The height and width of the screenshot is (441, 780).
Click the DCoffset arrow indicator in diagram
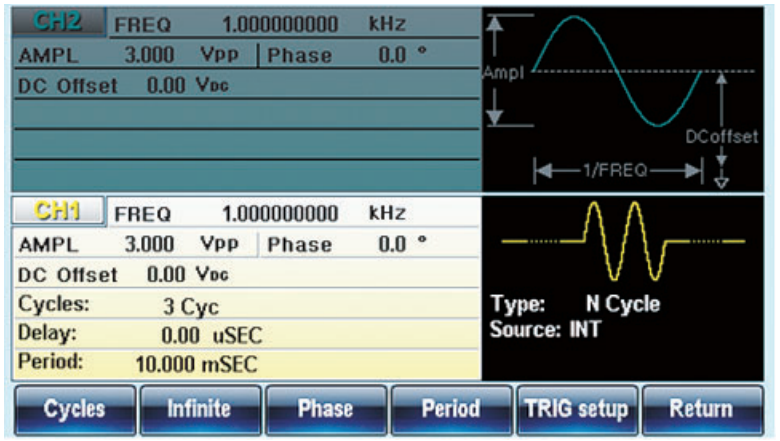pyautogui.click(x=721, y=130)
